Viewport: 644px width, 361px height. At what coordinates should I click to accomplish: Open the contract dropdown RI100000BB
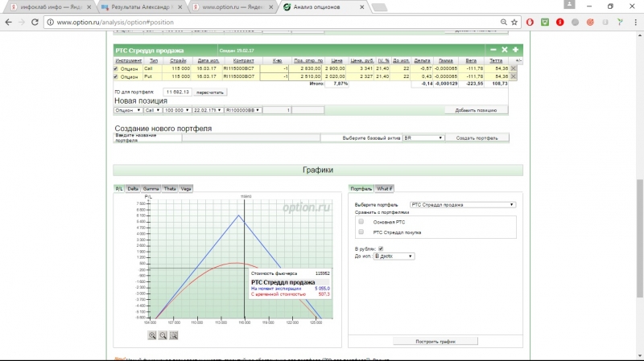243,110
